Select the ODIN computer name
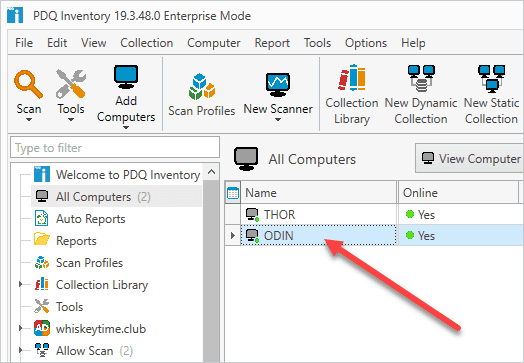524x363 pixels. (x=278, y=236)
